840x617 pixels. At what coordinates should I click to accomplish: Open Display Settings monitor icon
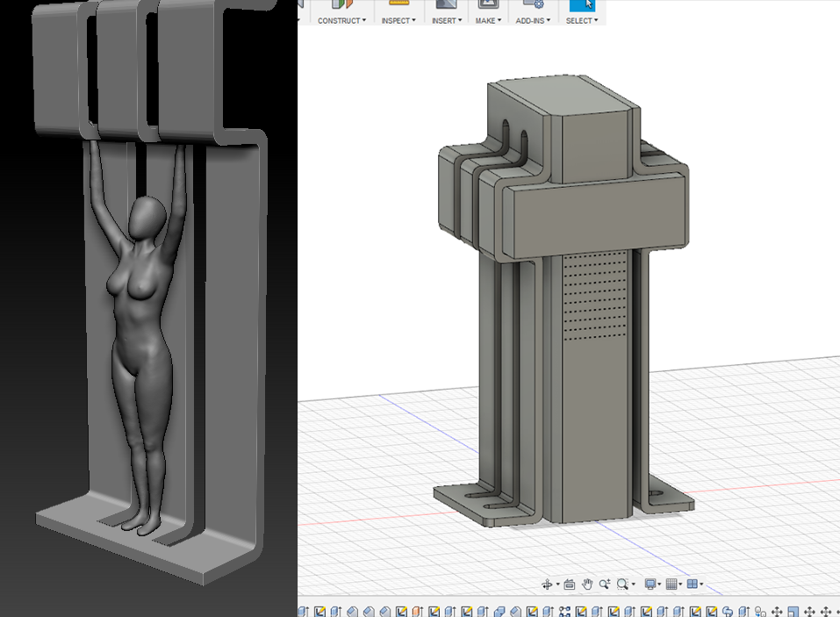pos(650,585)
